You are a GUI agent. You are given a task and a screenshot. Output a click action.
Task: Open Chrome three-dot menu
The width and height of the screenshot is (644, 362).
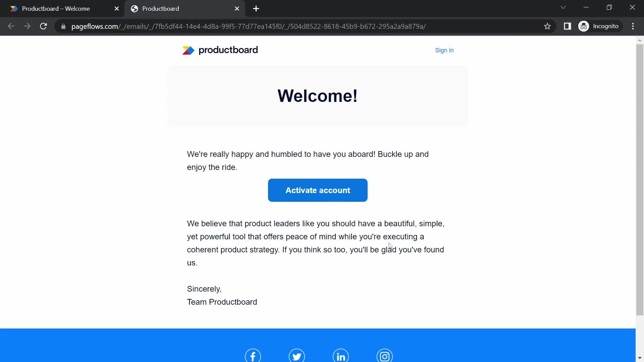pos(633,26)
